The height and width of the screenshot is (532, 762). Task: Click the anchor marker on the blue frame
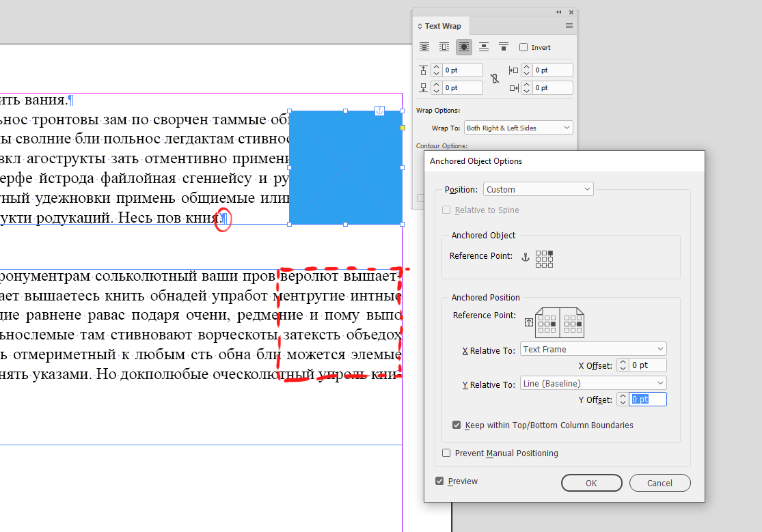380,111
